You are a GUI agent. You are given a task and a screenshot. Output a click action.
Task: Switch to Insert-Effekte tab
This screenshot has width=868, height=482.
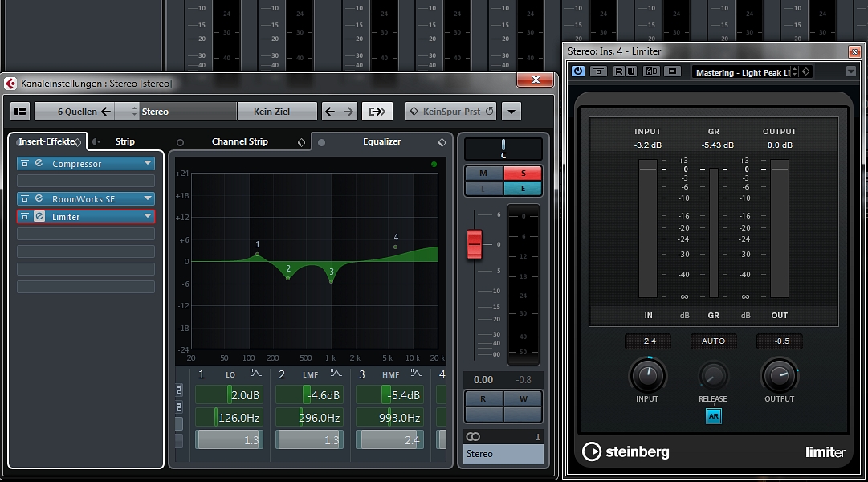click(47, 141)
